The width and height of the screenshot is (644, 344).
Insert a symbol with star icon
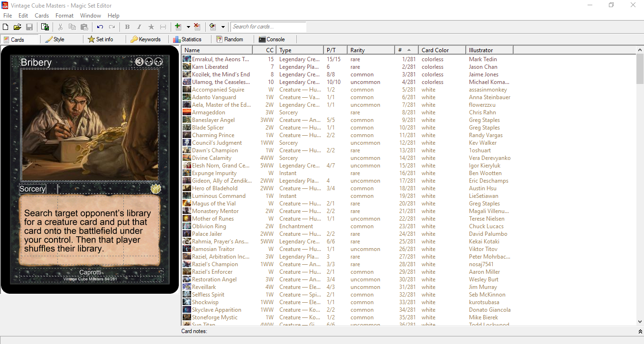151,27
